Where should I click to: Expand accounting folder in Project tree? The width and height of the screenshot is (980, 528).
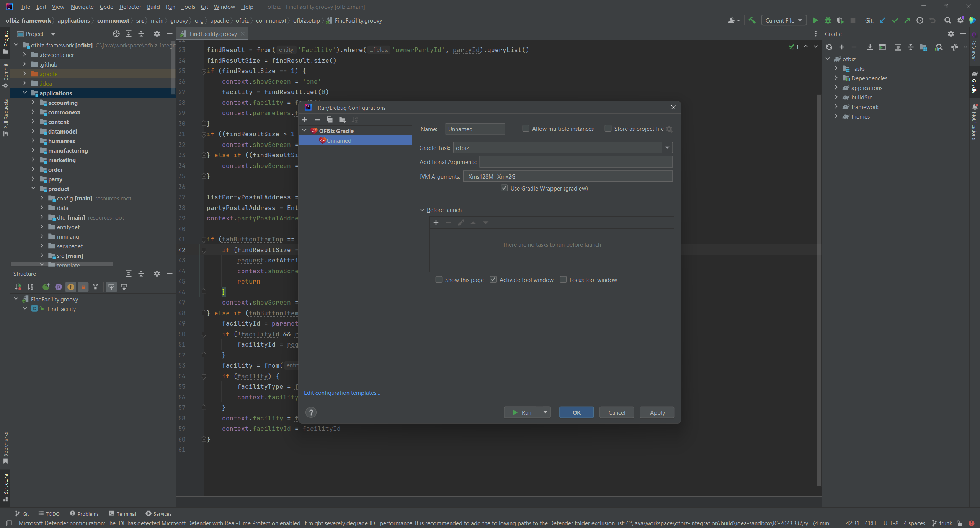point(33,103)
